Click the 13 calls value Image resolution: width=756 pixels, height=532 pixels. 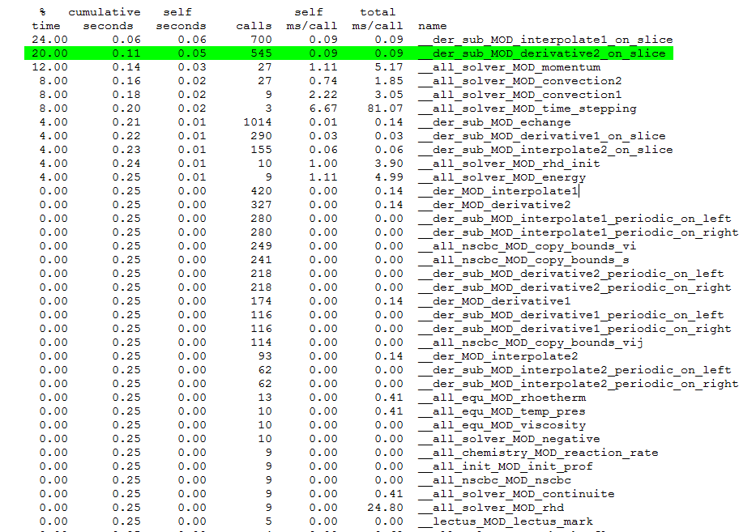coord(265,398)
